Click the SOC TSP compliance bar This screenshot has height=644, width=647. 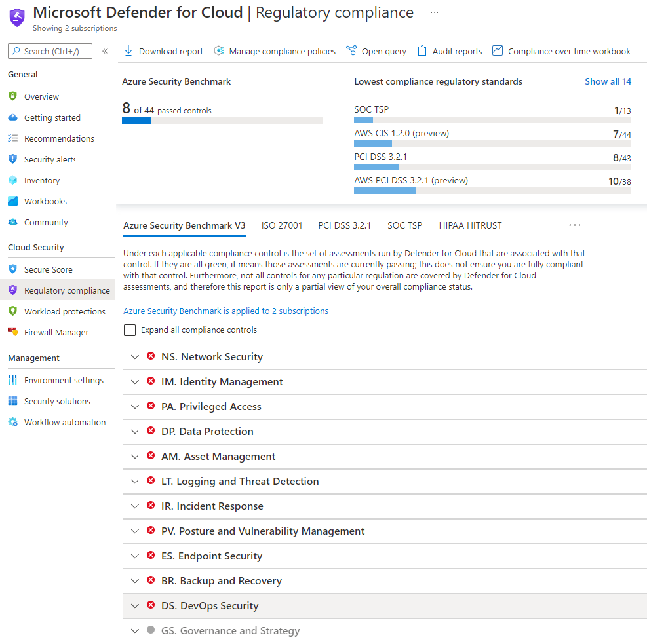pyautogui.click(x=492, y=120)
